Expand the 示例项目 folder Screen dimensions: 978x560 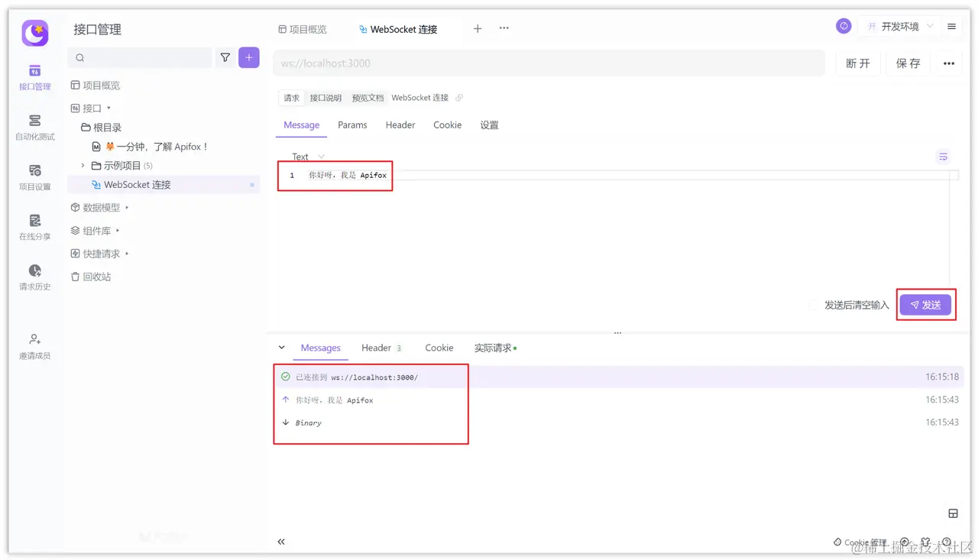83,166
